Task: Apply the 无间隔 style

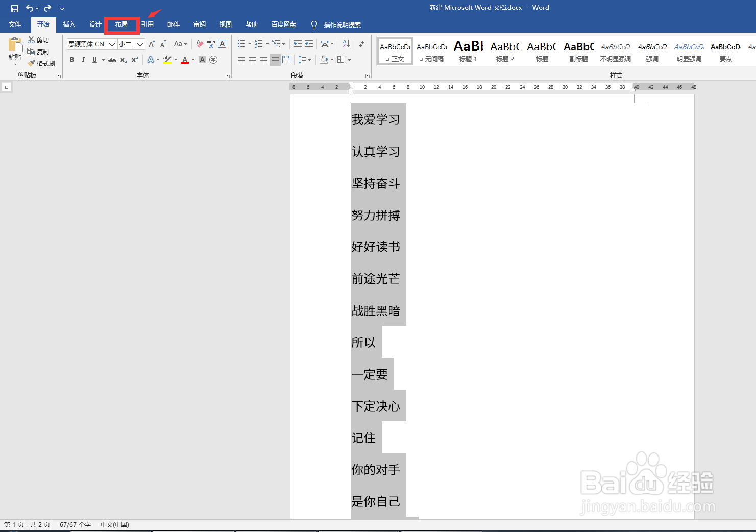Action: pos(431,51)
